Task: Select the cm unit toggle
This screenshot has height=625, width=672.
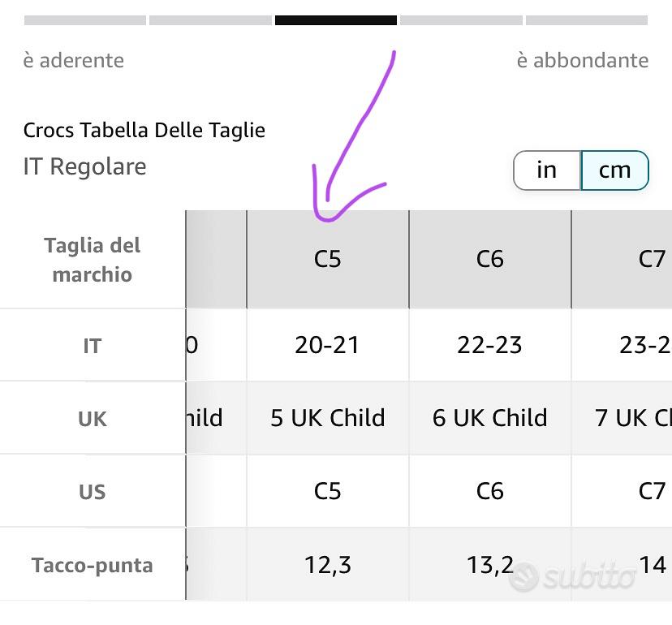Action: point(614,170)
